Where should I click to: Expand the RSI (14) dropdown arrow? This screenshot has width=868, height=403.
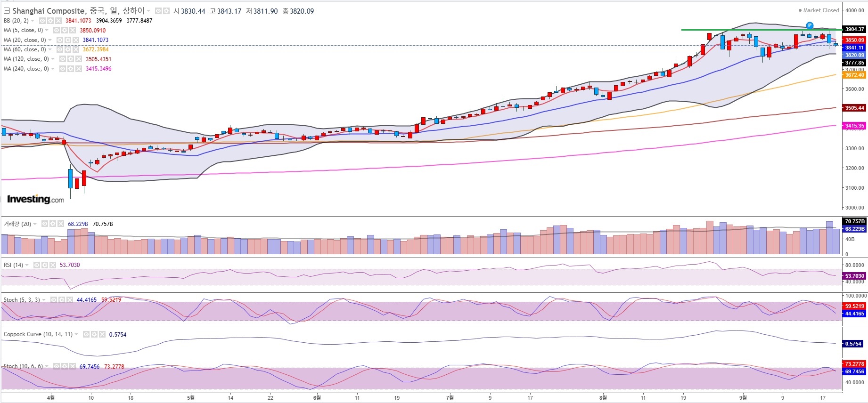pyautogui.click(x=27, y=265)
